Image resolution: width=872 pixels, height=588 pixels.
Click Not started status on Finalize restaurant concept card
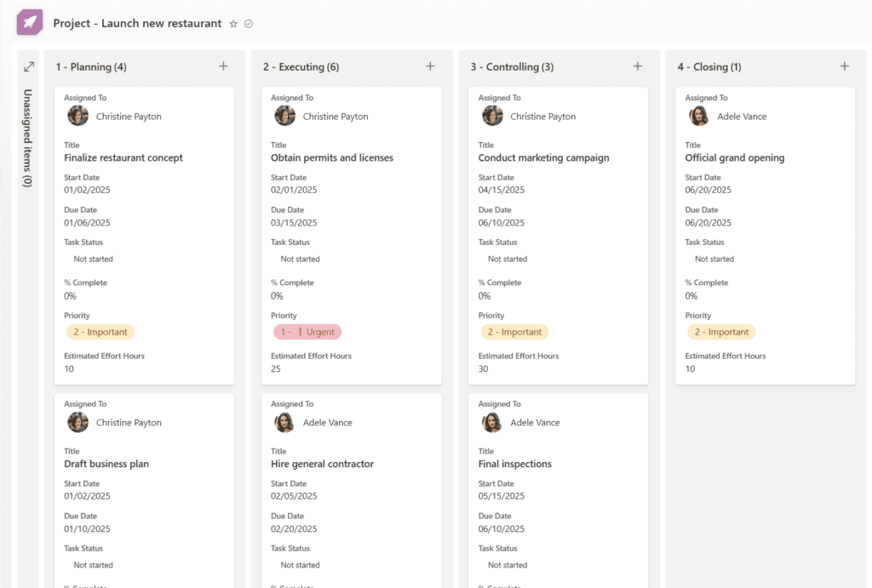click(x=94, y=259)
